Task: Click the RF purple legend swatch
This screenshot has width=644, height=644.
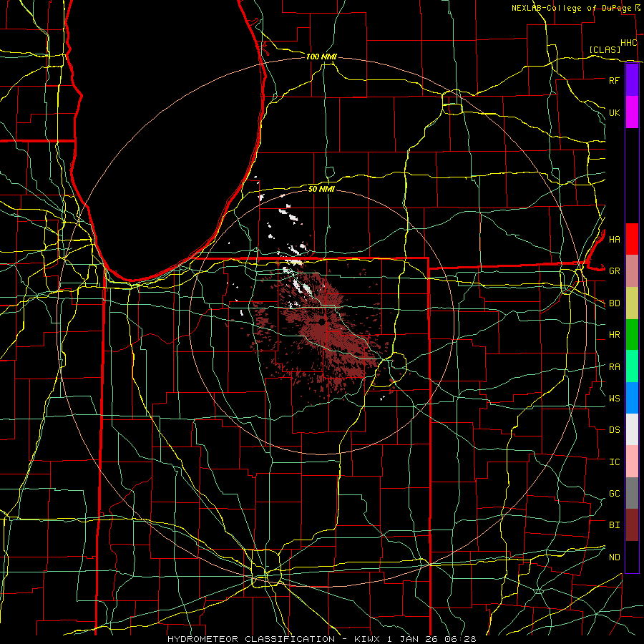Action: (x=632, y=80)
